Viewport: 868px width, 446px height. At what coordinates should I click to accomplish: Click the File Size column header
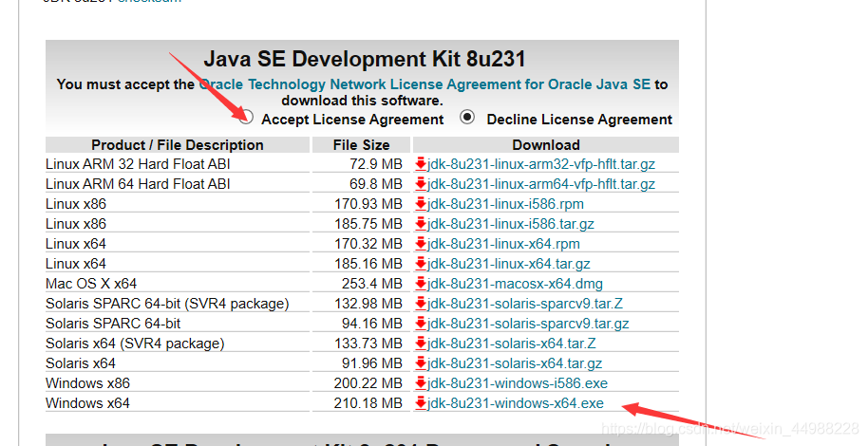coord(361,145)
